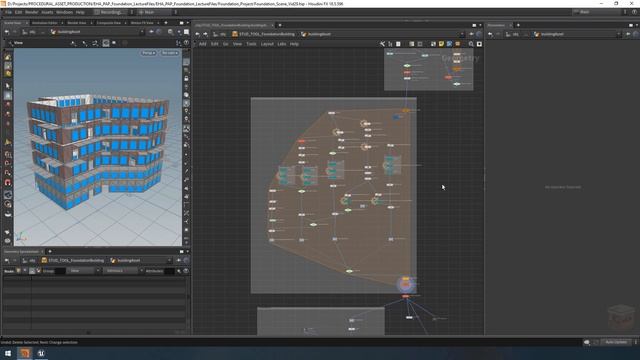Image resolution: width=640 pixels, height=360 pixels.
Task: Click the Handles tool in left toolbar
Action: tap(8, 96)
